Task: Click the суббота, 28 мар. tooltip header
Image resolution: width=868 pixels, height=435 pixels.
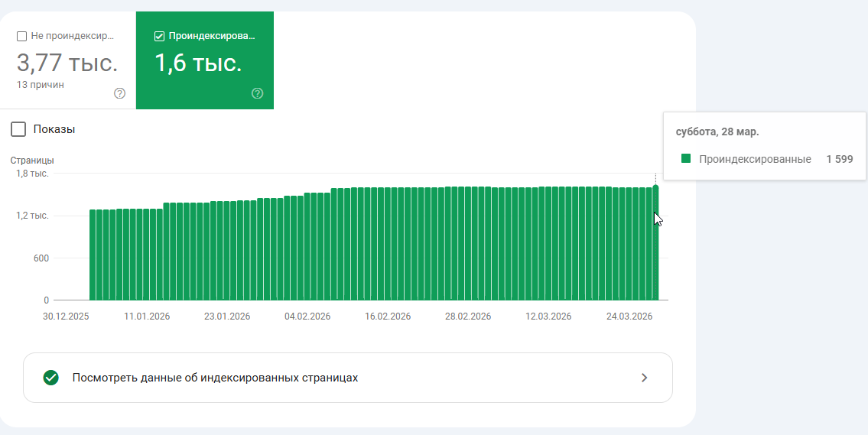Action: pyautogui.click(x=717, y=132)
